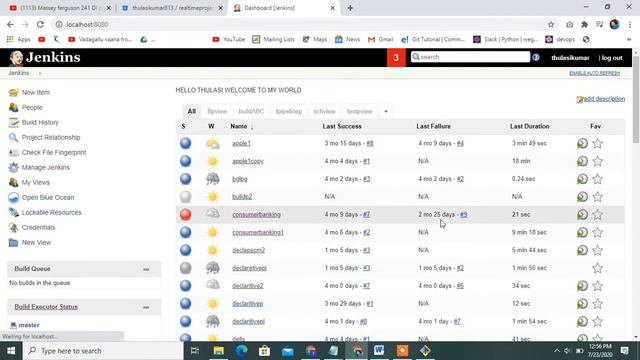The image size is (640, 360).
Task: Open File Explorer from taskbar
Action: pyautogui.click(x=219, y=351)
